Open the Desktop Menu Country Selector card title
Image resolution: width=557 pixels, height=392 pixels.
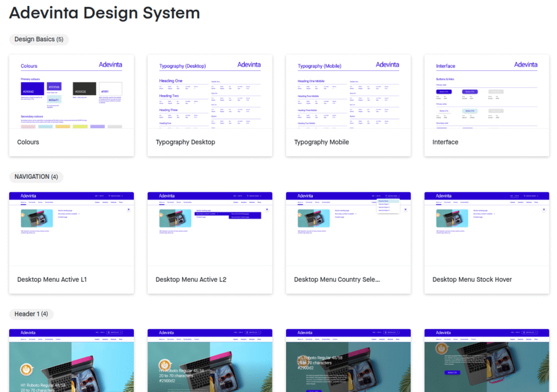[x=337, y=279]
